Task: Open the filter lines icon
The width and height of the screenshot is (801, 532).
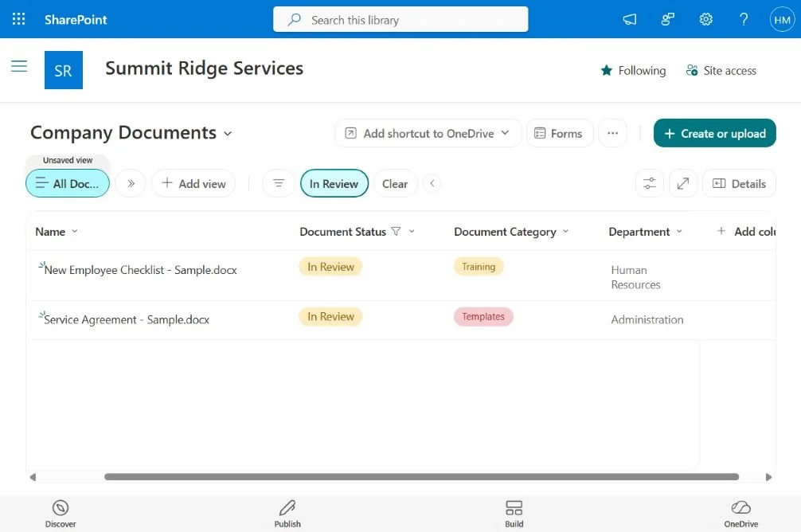Action: click(x=279, y=183)
